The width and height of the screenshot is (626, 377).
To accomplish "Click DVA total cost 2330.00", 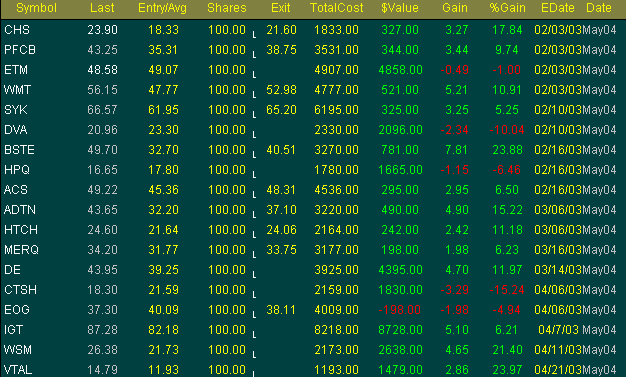I will point(337,130).
